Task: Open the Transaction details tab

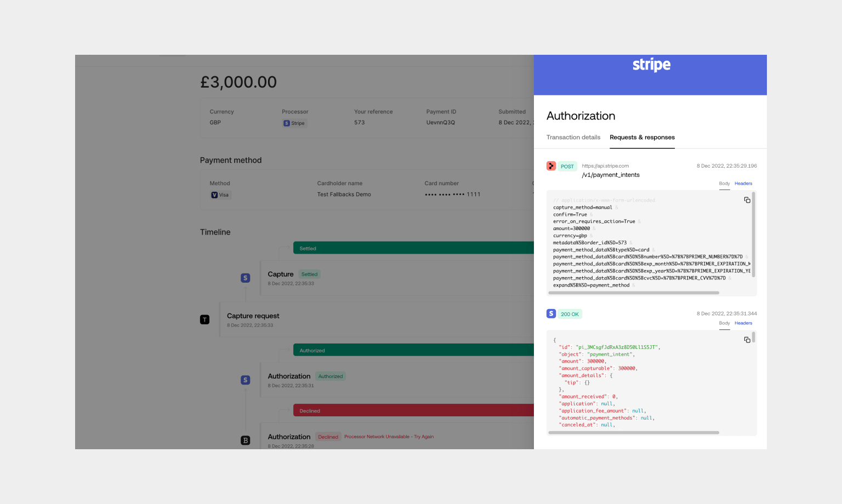Action: click(573, 138)
